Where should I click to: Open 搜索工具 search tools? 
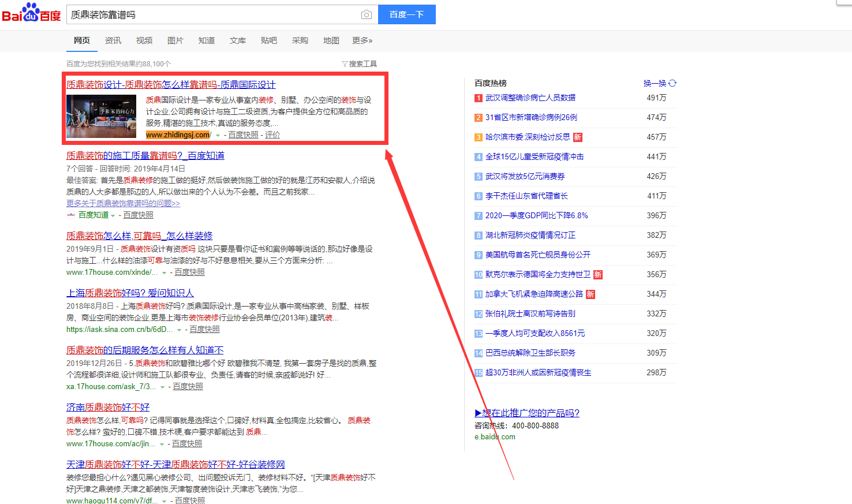pyautogui.click(x=363, y=64)
